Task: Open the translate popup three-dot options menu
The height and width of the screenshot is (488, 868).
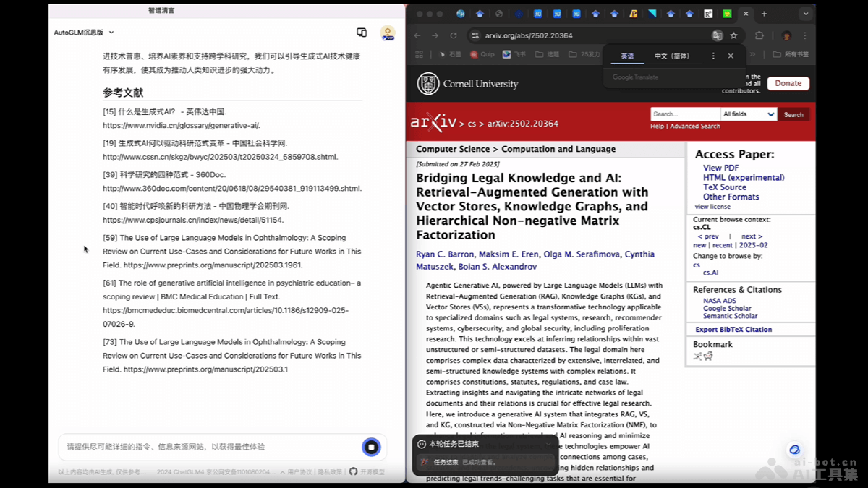Action: (712, 56)
